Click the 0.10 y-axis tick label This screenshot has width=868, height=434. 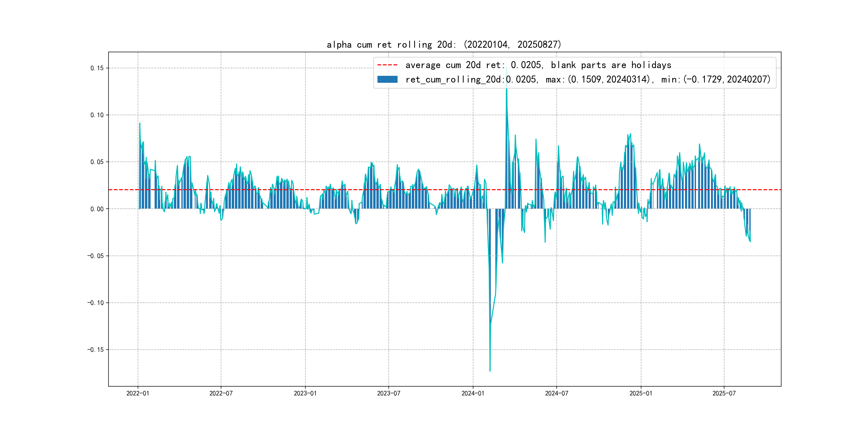97,115
